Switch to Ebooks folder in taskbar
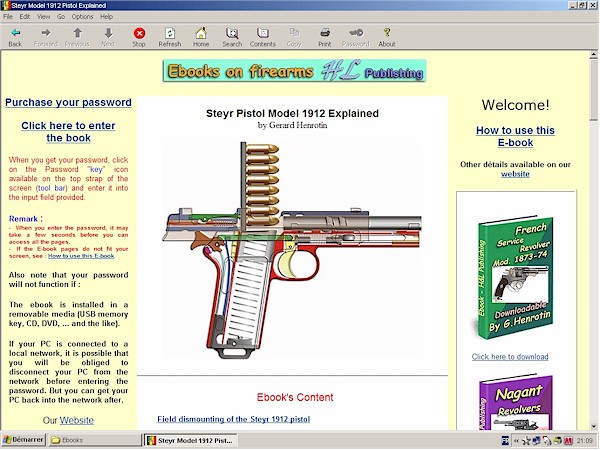The width and height of the screenshot is (600, 450). coord(95,440)
